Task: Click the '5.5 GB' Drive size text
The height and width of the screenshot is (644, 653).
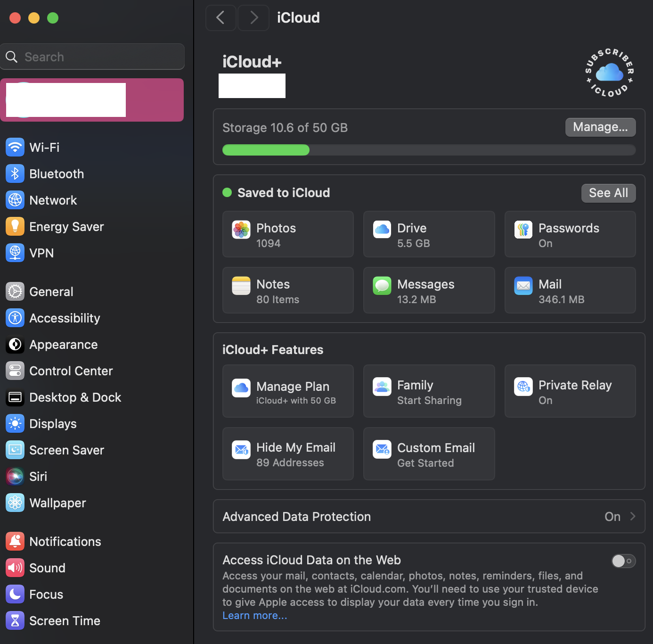Action: click(x=413, y=243)
